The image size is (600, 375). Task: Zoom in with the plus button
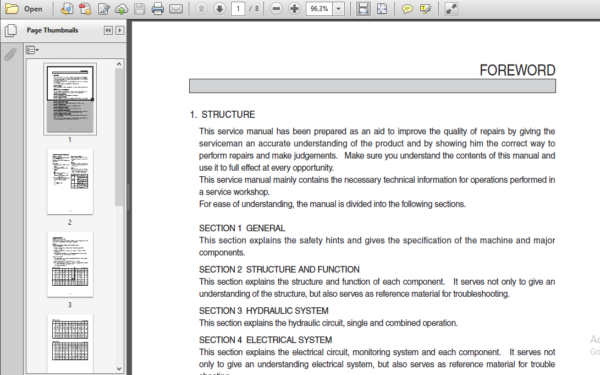pyautogui.click(x=294, y=8)
